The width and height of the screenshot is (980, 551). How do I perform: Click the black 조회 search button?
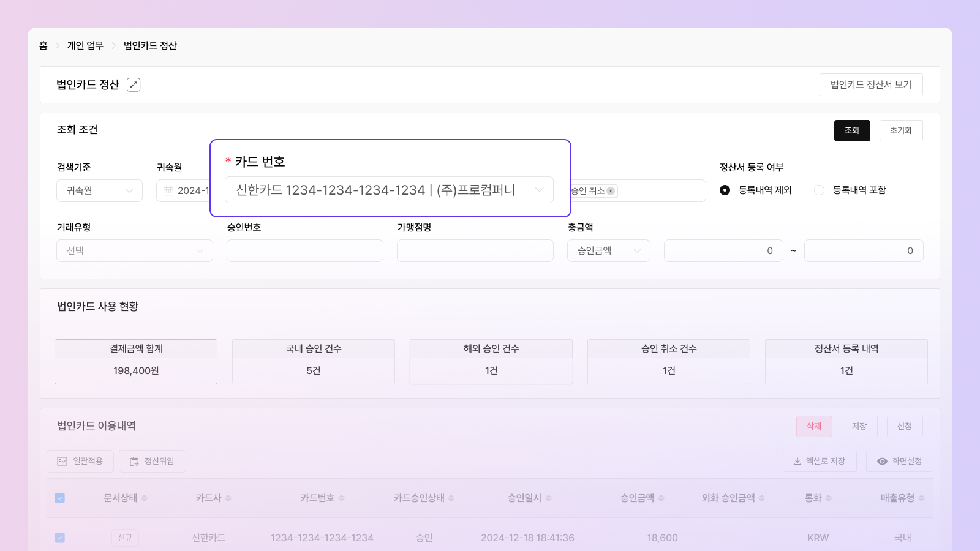tap(852, 130)
